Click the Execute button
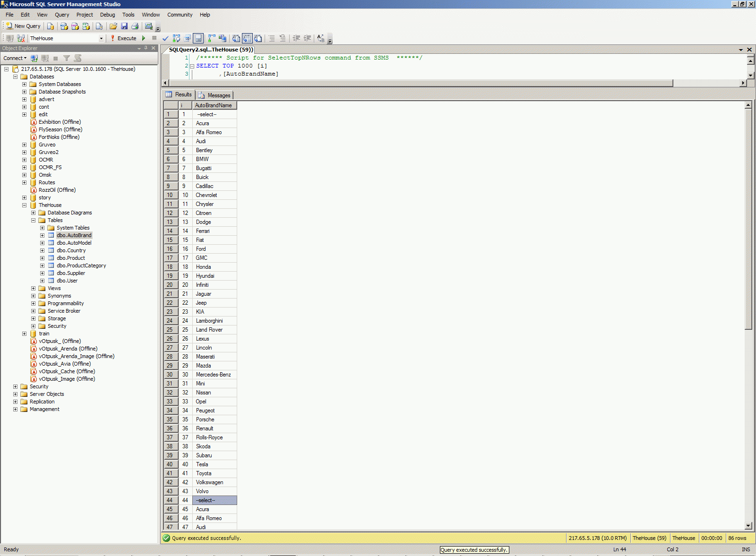Viewport: 756px width, 556px height. point(123,38)
